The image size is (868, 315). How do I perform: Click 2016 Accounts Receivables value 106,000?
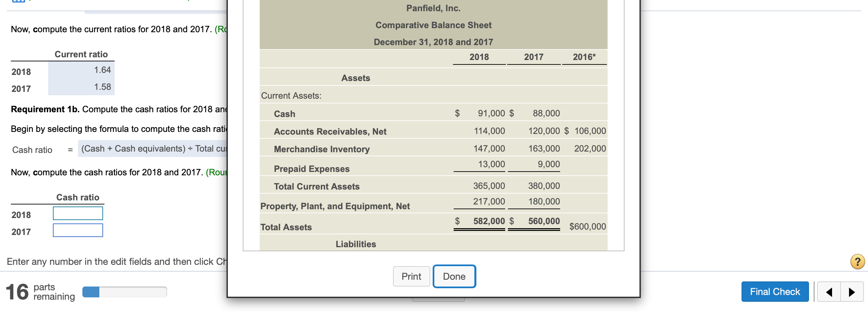coord(590,131)
